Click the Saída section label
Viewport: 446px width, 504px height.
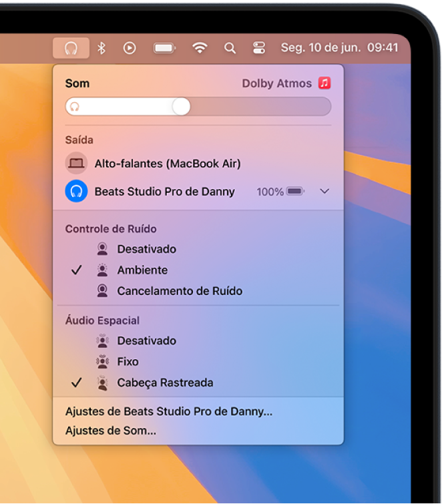pyautogui.click(x=79, y=140)
